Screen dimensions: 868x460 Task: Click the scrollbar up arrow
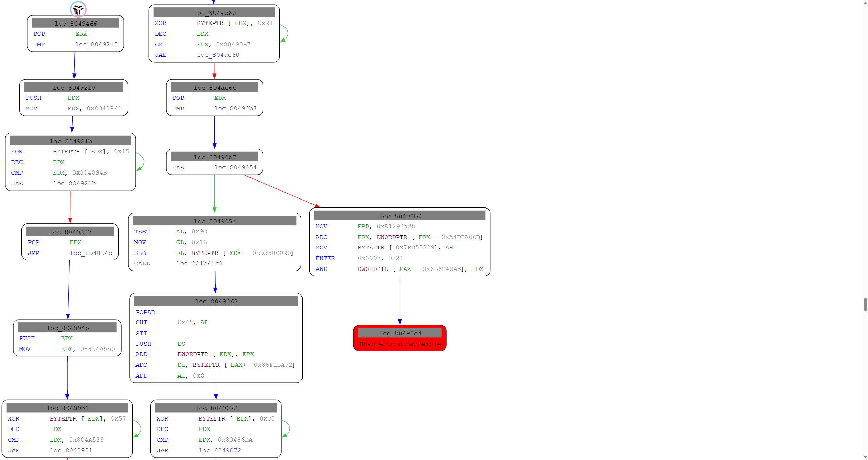(865, 3)
